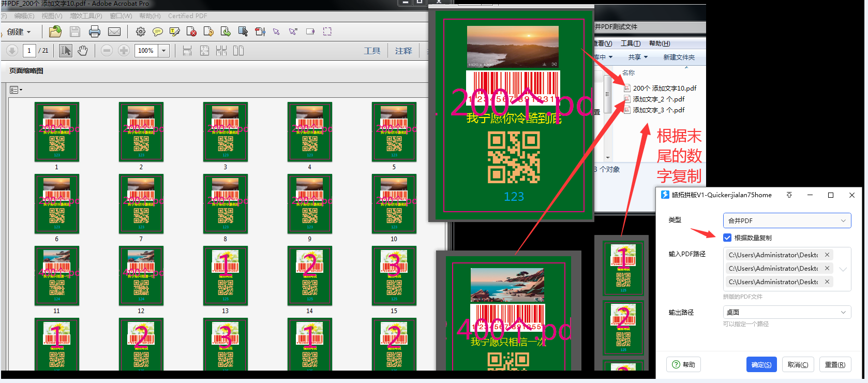The height and width of the screenshot is (383, 868).
Task: Click the Email envelope icon
Action: (114, 32)
